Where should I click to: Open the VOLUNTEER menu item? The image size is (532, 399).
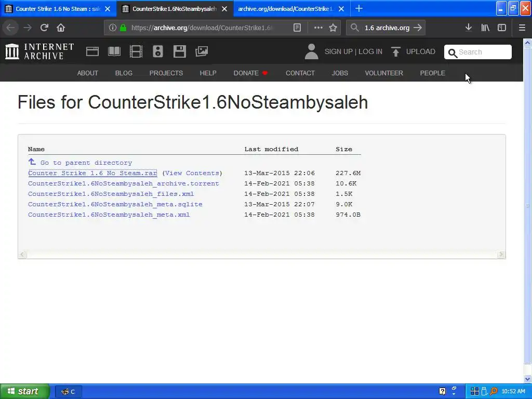(384, 73)
